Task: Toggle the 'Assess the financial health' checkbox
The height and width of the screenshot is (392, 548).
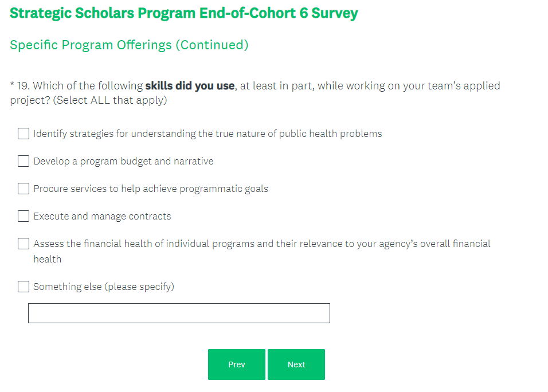Action: [24, 244]
